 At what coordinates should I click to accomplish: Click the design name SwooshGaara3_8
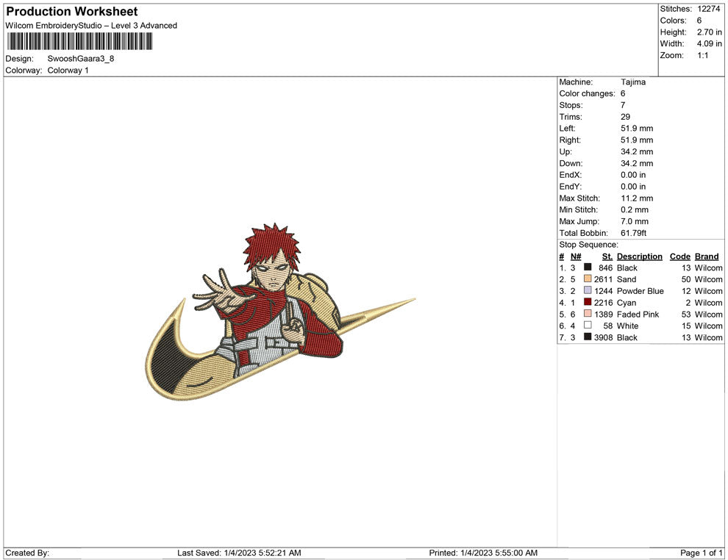[x=81, y=59]
